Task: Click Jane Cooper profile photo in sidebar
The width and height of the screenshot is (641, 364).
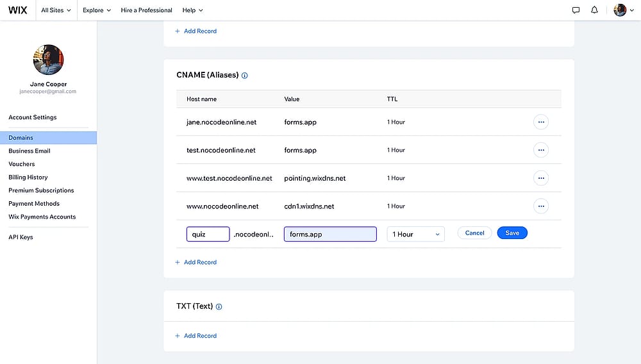Action: click(48, 60)
